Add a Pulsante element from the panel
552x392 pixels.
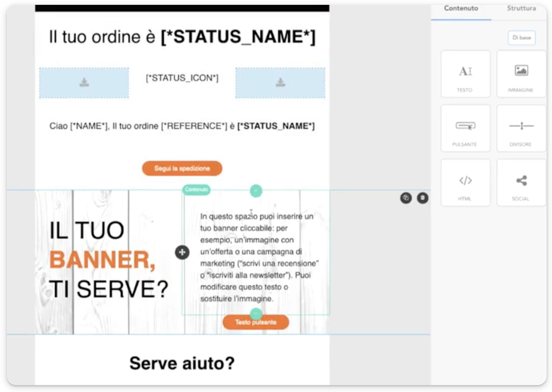coord(465,128)
